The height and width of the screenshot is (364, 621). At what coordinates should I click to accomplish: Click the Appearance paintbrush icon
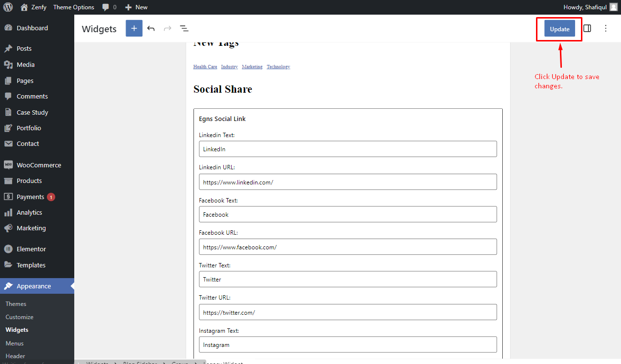coord(8,286)
